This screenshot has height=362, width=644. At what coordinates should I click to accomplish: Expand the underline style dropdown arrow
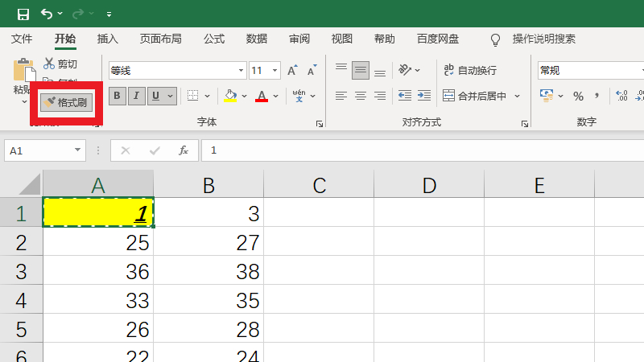tap(171, 96)
